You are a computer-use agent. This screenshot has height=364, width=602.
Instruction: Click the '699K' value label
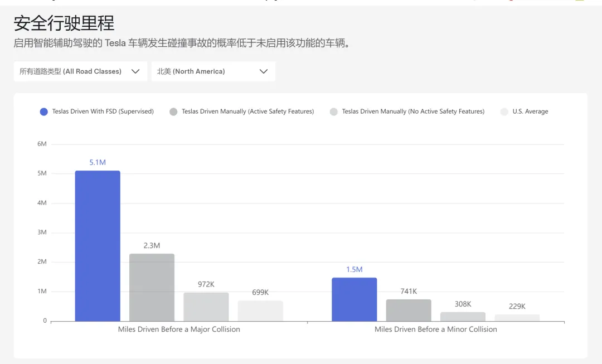[260, 292]
